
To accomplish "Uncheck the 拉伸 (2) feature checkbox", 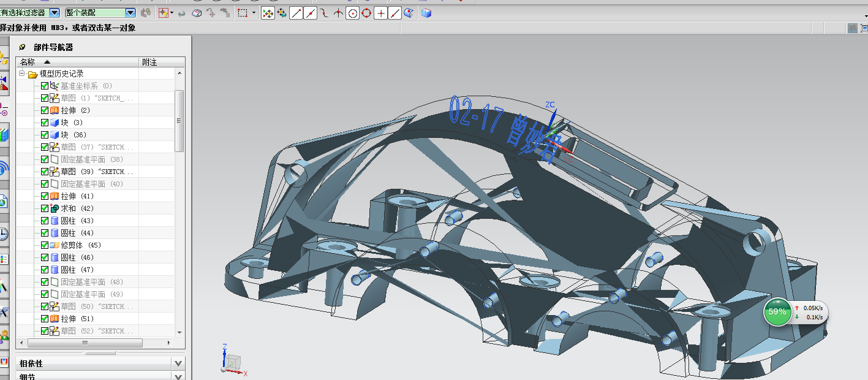I will [x=45, y=110].
